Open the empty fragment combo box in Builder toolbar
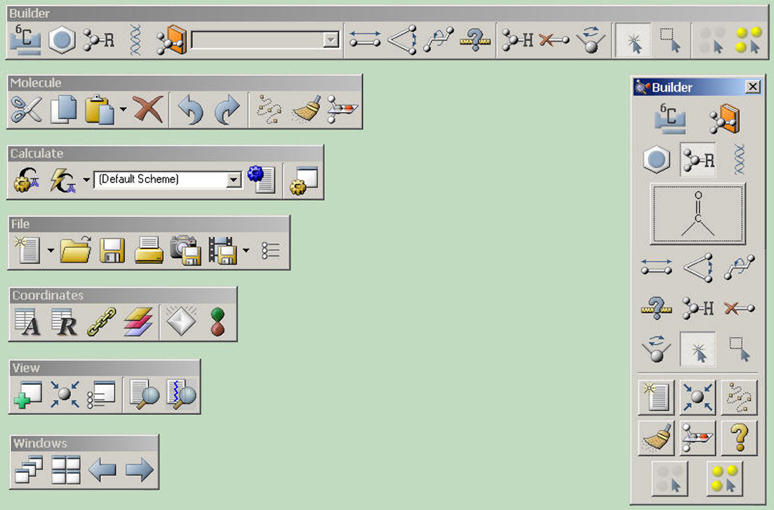The image size is (774, 510). tap(265, 39)
